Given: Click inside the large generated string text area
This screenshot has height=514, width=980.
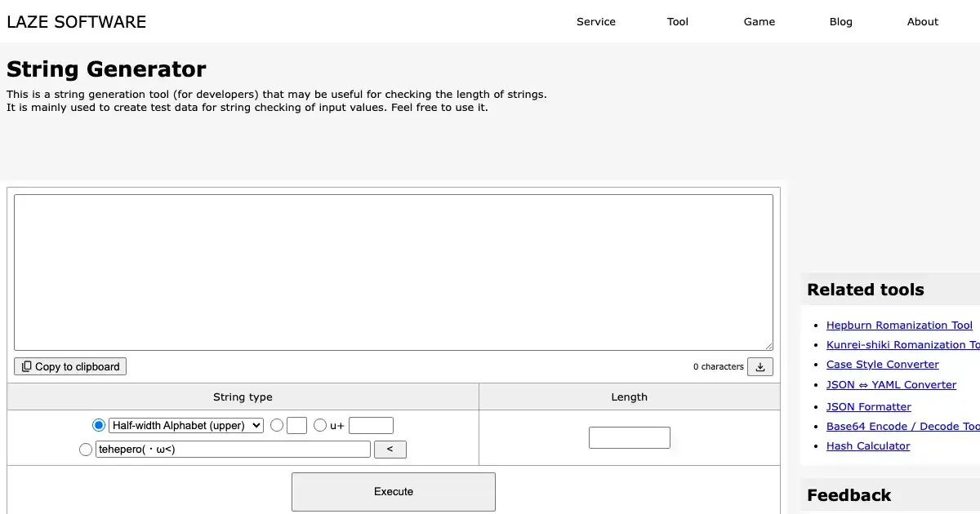Looking at the screenshot, I should (393, 273).
